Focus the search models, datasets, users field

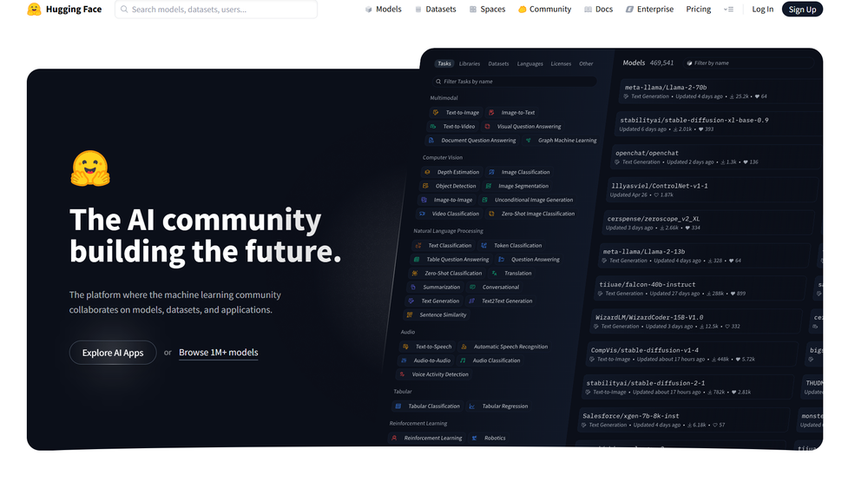(216, 9)
